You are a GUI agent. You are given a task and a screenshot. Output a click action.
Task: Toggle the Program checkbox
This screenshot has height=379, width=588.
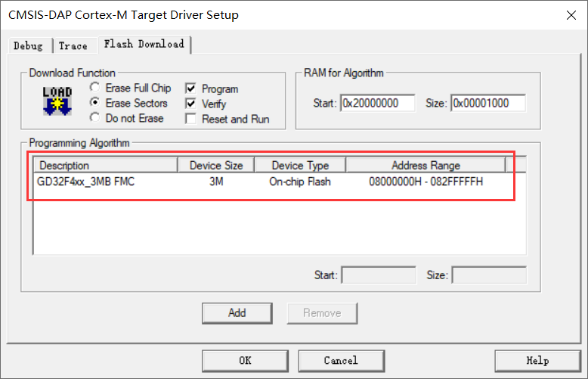click(190, 89)
